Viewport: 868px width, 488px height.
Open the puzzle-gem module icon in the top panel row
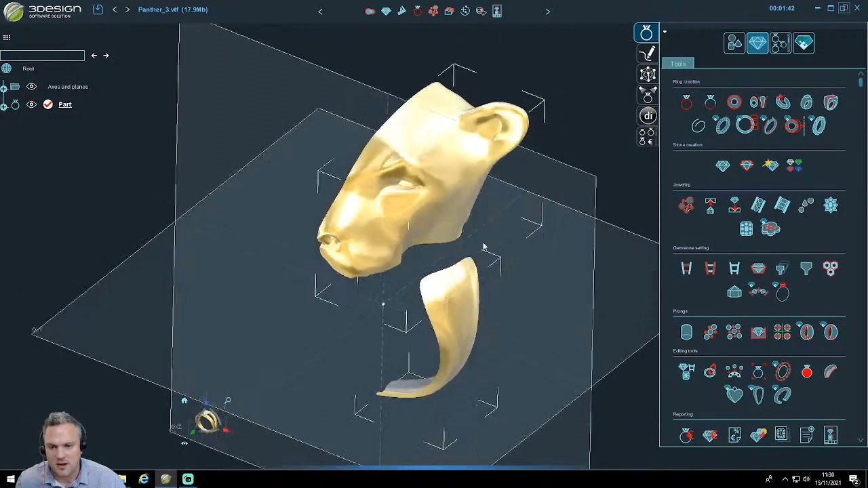click(x=804, y=43)
